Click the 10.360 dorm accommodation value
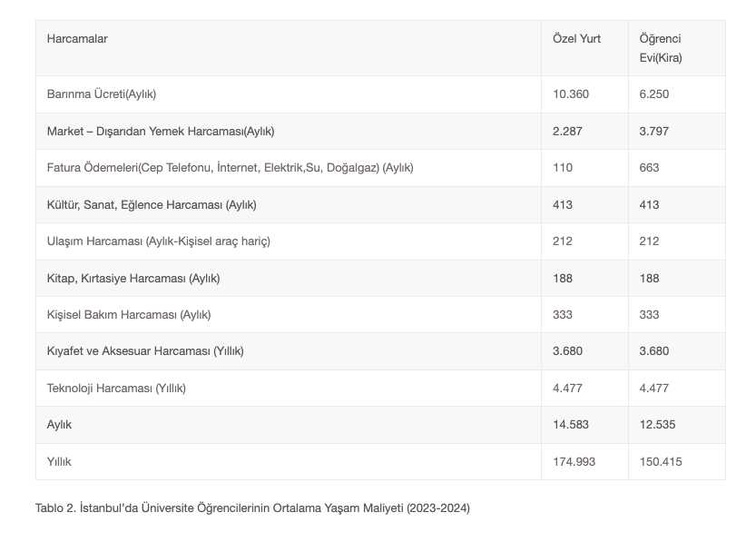This screenshot has width=756, height=542. click(x=571, y=94)
